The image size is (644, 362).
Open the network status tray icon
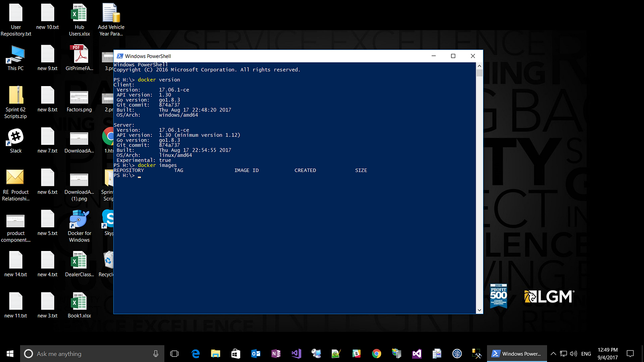(563, 354)
